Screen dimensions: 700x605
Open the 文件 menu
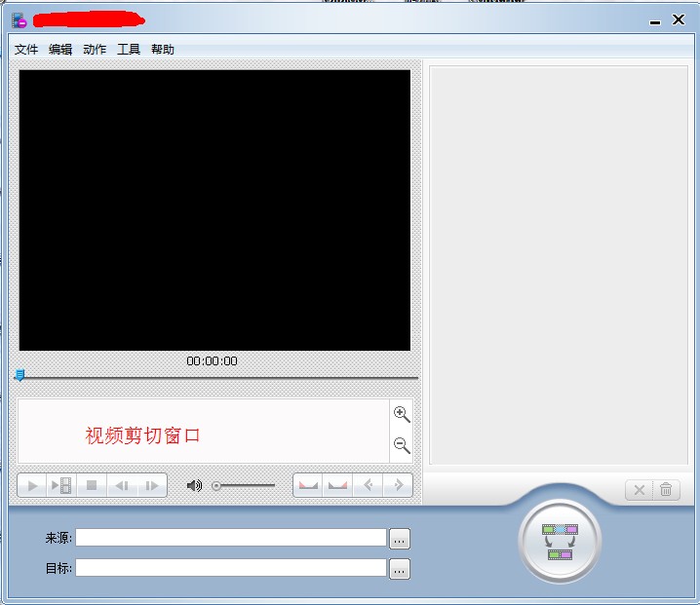pos(26,49)
